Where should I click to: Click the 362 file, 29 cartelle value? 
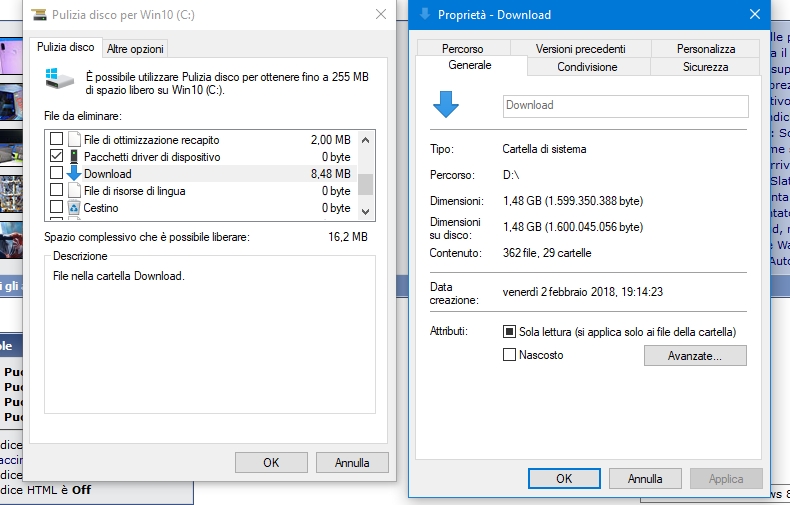coord(547,252)
